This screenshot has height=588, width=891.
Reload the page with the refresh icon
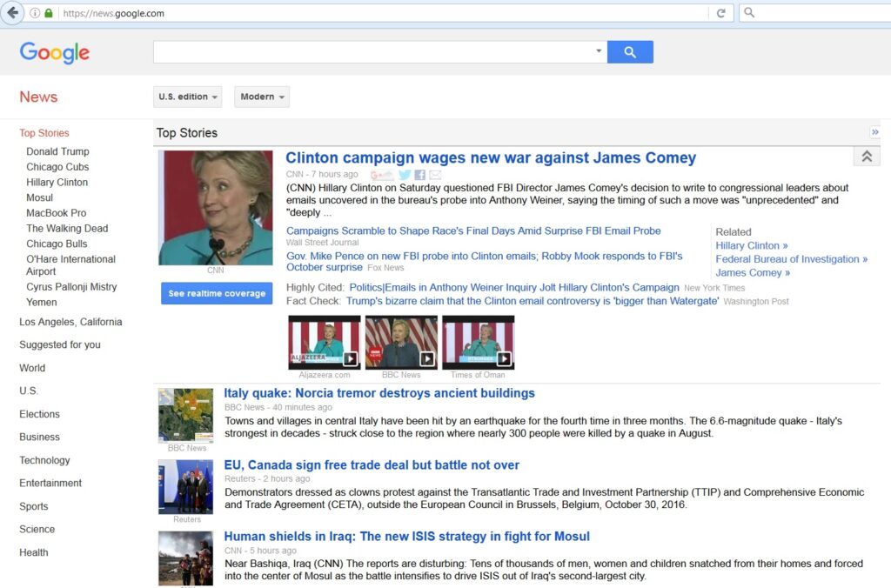click(721, 13)
